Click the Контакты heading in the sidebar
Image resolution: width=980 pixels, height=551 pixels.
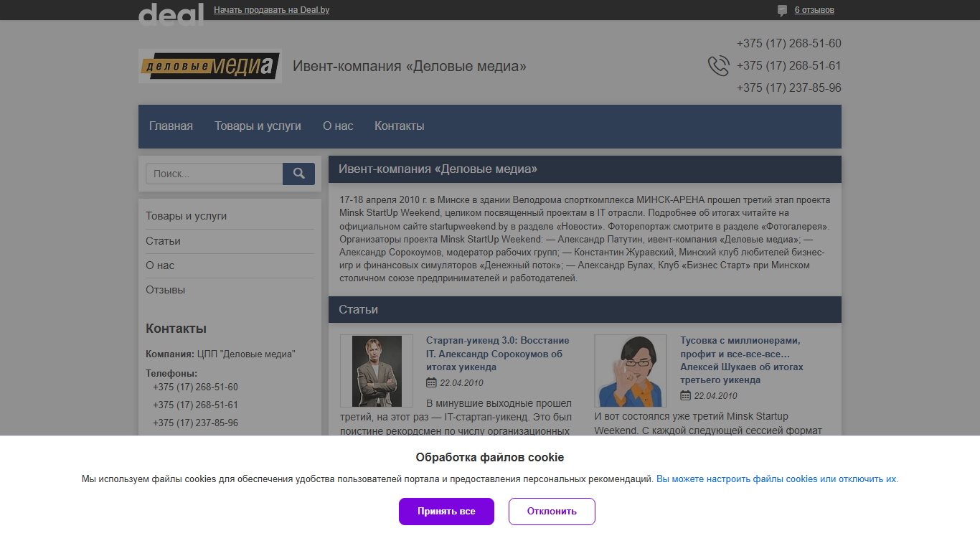[176, 329]
